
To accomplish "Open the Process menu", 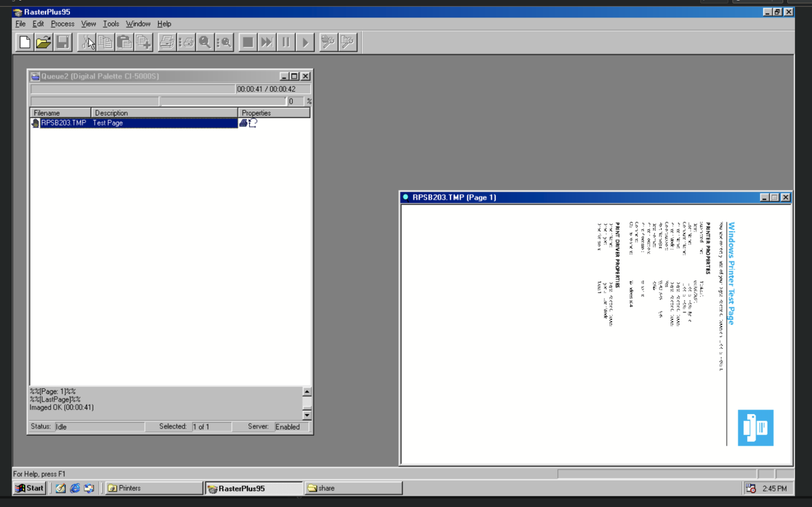I will [62, 24].
